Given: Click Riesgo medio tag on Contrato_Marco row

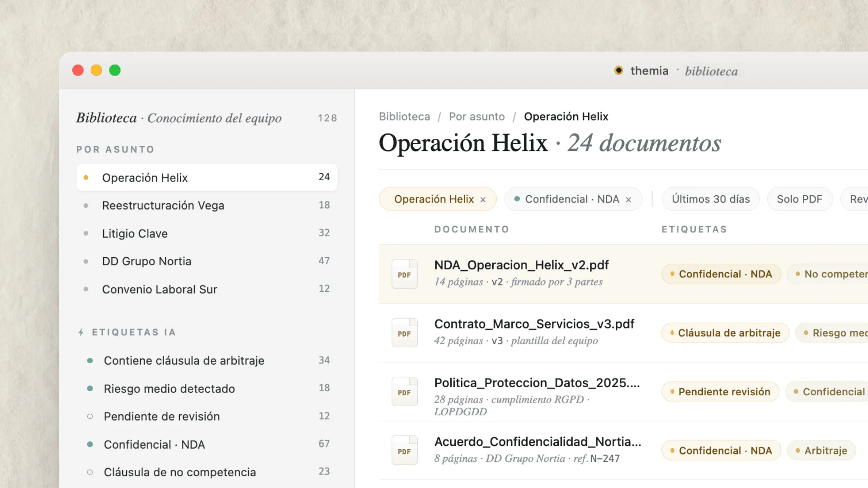Looking at the screenshot, I should 832,333.
